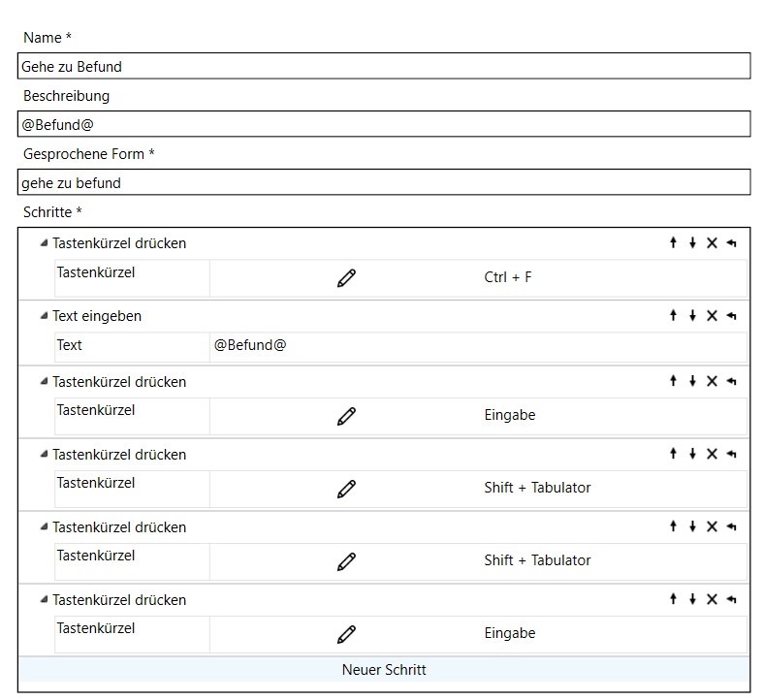Collapse the Text eingeben step
Viewport: 763px width, 700px height.
click(x=44, y=315)
